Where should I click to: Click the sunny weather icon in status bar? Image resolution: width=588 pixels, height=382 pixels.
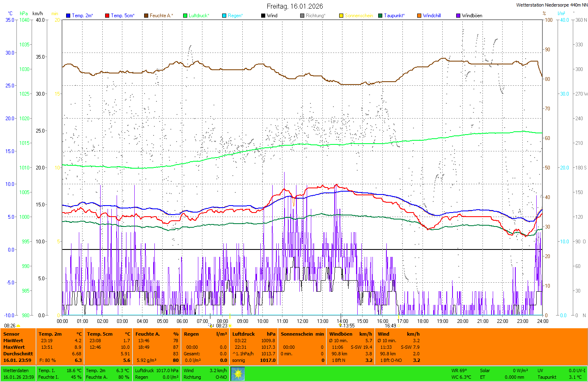(x=238, y=373)
